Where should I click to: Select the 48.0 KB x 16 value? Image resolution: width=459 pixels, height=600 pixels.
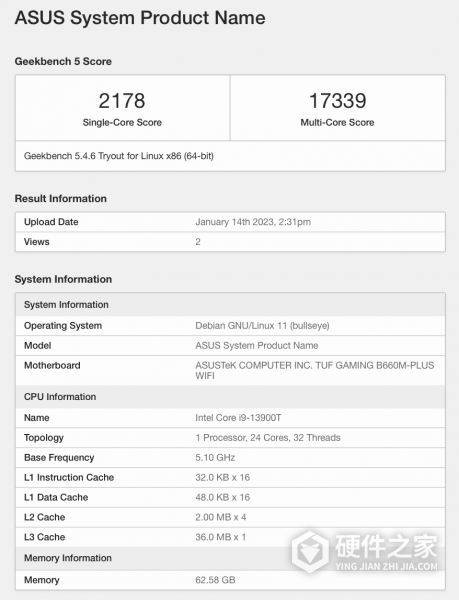click(222, 497)
